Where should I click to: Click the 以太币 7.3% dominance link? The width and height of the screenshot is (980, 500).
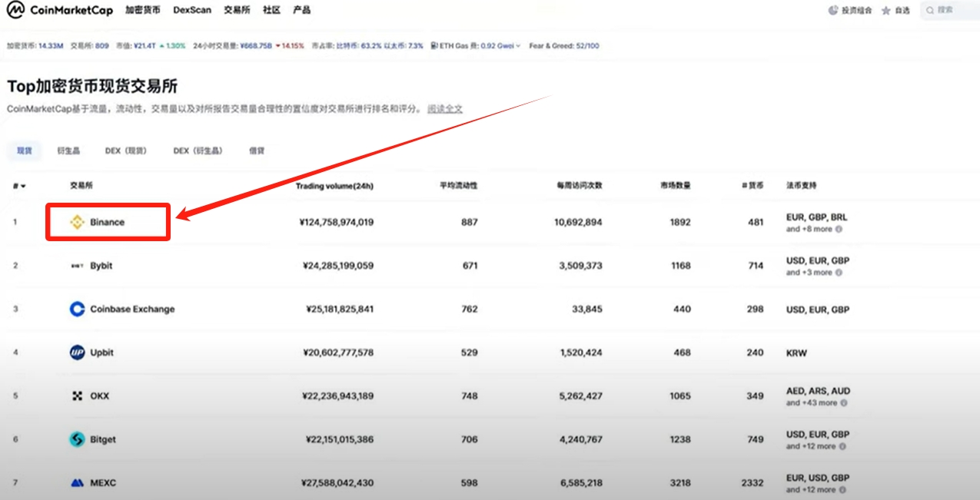(x=404, y=46)
